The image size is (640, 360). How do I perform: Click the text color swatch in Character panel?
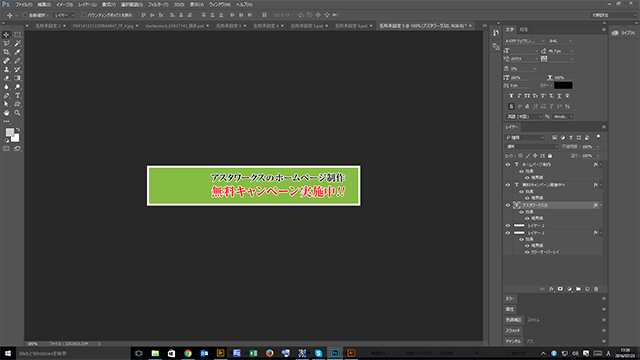563,85
